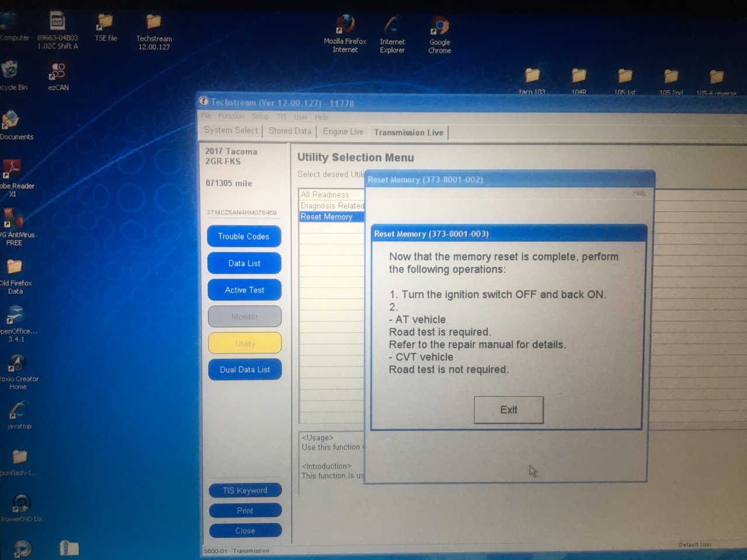The height and width of the screenshot is (560, 747).
Task: Open the User menu
Action: click(301, 117)
